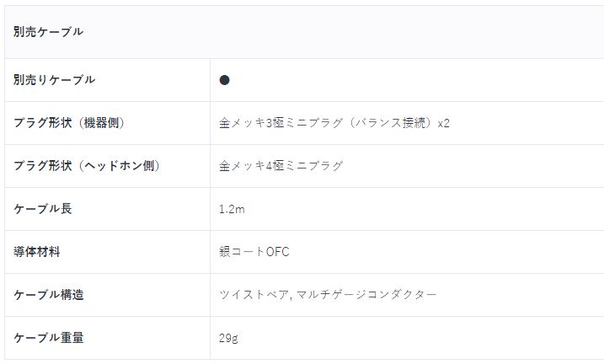Image resolution: width=604 pixels, height=364 pixels.
Task: Select the 金メッキ3極ミニプラグ value text
Action: tap(281, 123)
